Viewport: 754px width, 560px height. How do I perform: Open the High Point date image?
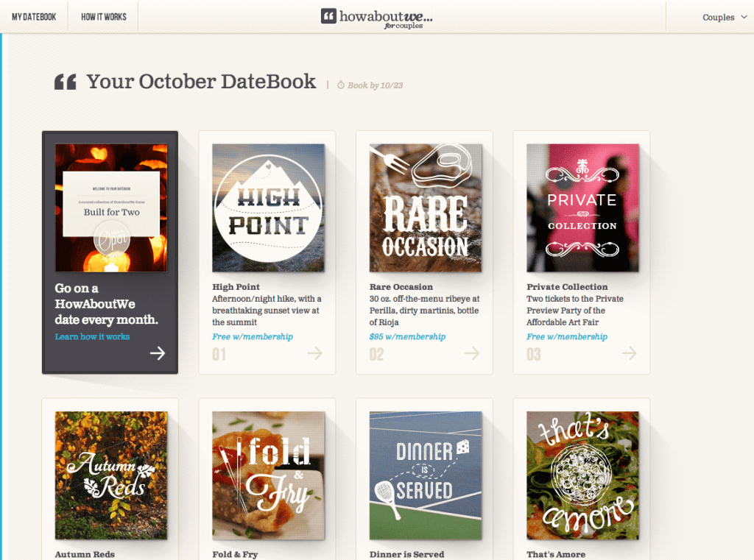(268, 208)
